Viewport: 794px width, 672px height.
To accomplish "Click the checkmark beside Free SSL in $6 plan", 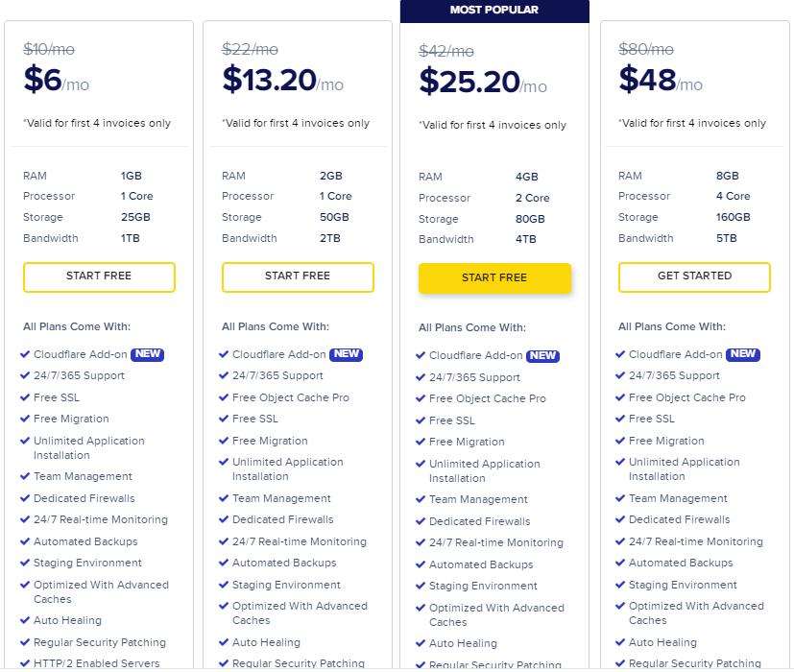I will [26, 397].
